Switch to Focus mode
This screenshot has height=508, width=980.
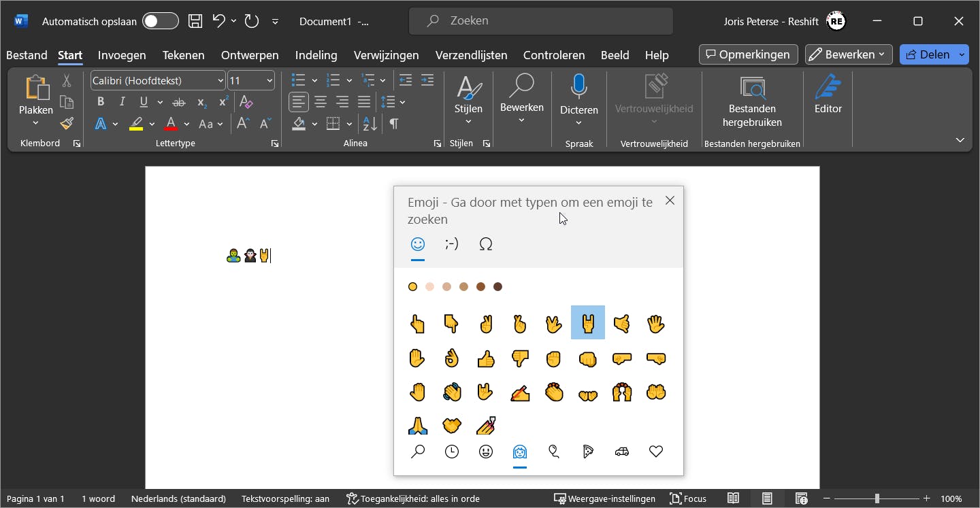point(688,498)
